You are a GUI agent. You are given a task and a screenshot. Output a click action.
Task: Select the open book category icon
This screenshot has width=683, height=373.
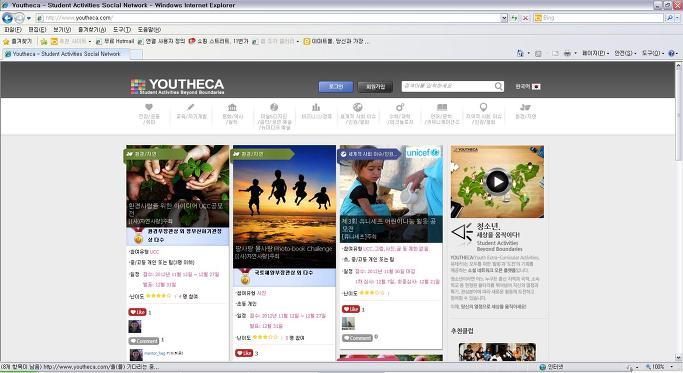tap(442, 107)
